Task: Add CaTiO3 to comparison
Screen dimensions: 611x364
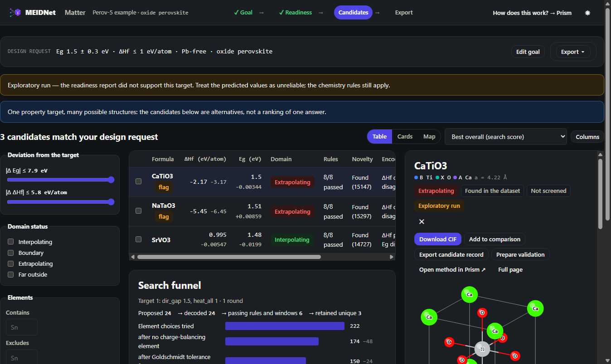Action: (495, 239)
